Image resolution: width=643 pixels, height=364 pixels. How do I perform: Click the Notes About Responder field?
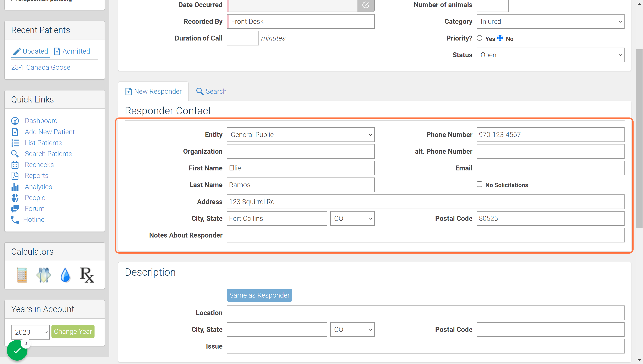pyautogui.click(x=426, y=235)
